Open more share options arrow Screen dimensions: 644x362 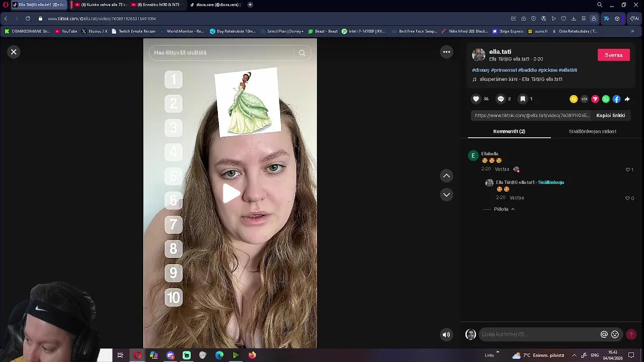627,99
